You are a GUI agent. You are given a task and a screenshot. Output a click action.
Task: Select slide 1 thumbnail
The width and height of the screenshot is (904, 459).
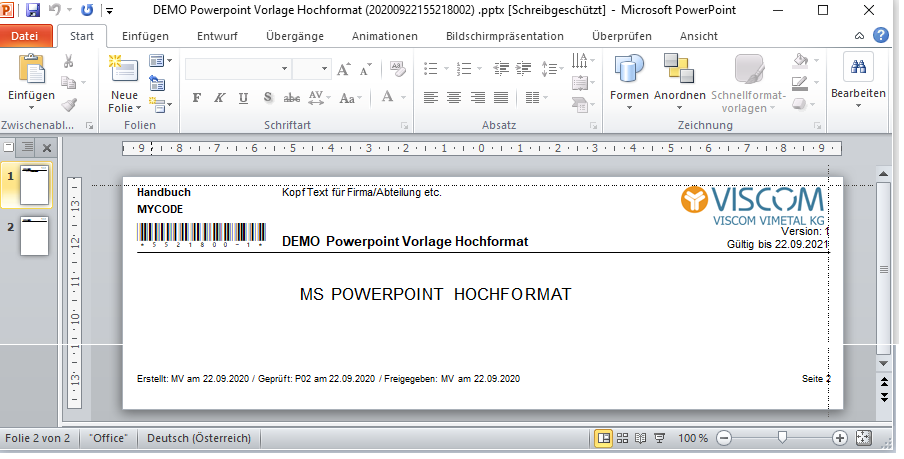point(34,185)
